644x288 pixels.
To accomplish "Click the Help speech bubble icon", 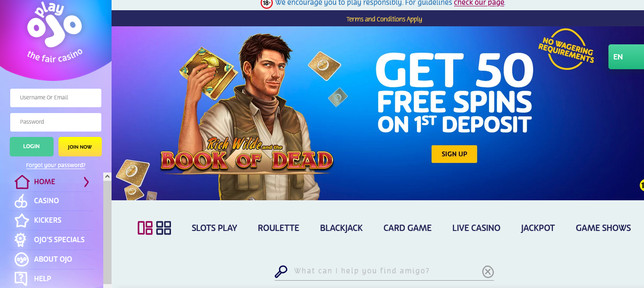I will tap(21, 279).
